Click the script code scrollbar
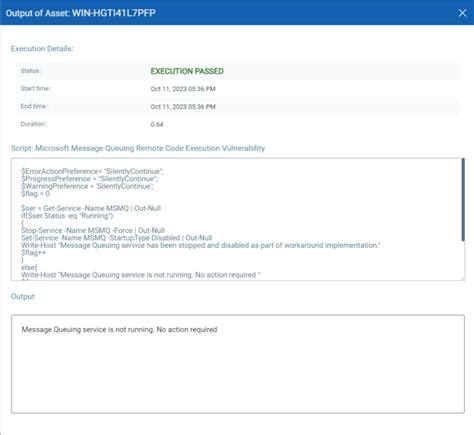474x435 pixels. 463,200
